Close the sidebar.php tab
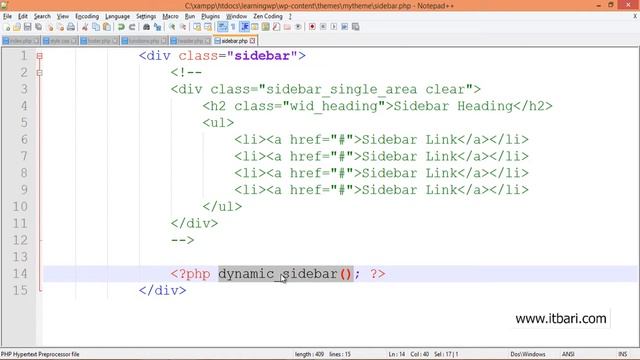Screen dimensions: 640x360 coord(253,41)
